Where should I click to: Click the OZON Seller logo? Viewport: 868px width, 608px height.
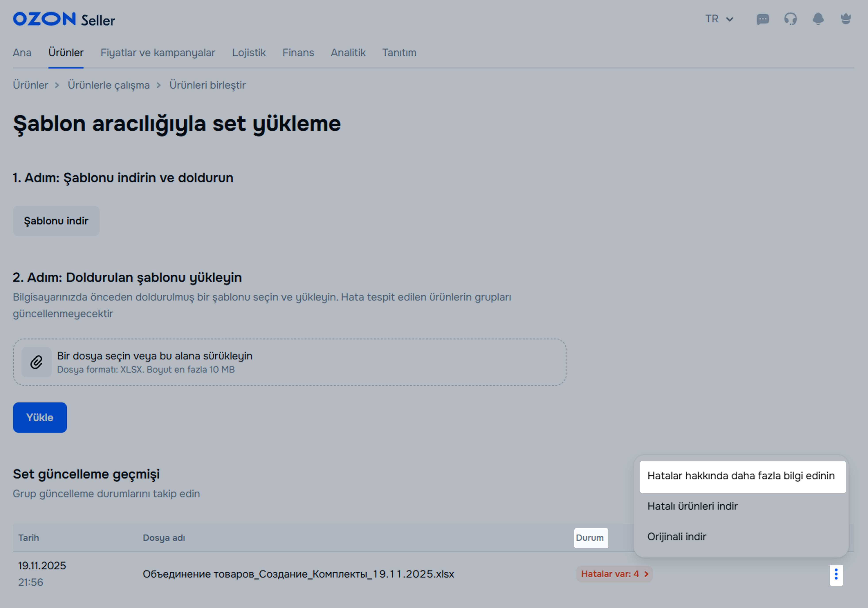(x=64, y=19)
